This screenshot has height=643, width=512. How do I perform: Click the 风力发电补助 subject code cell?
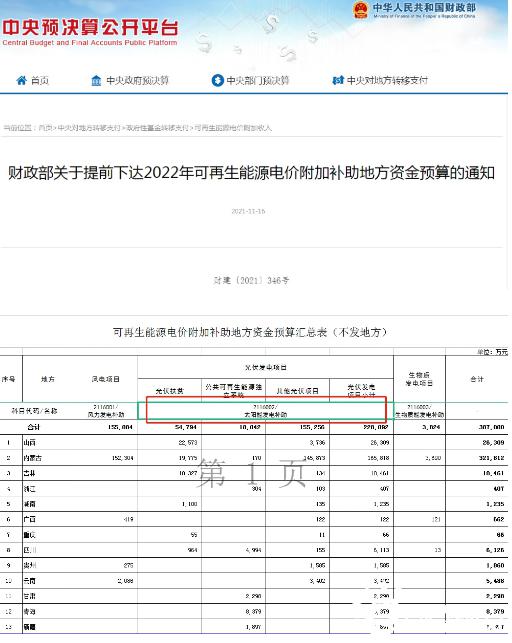click(x=106, y=410)
